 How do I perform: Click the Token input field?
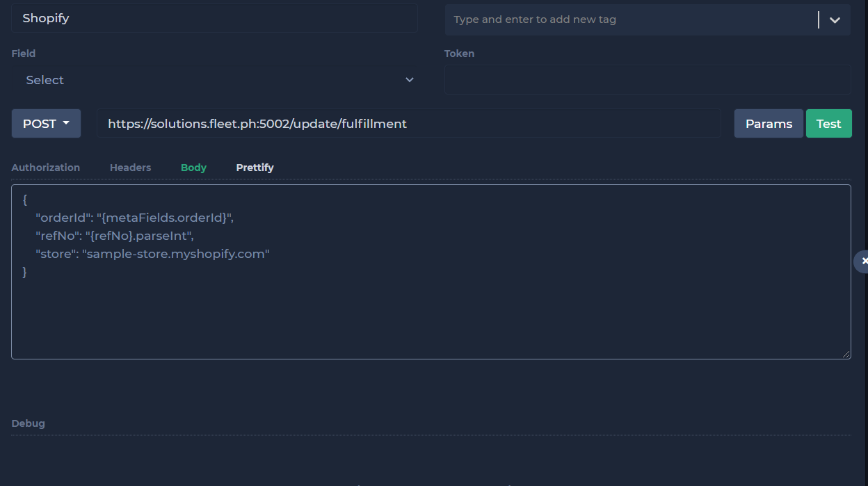[648, 79]
